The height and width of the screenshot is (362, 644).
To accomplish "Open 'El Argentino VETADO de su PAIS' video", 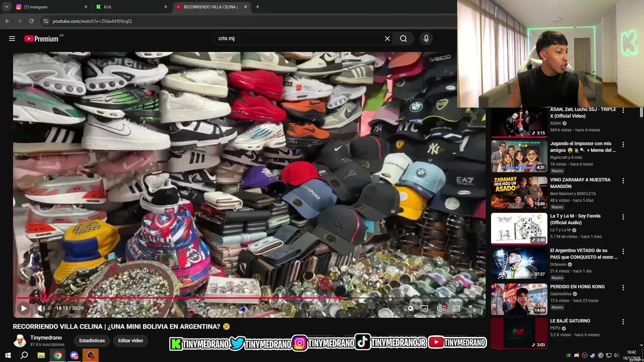I will pyautogui.click(x=584, y=254).
